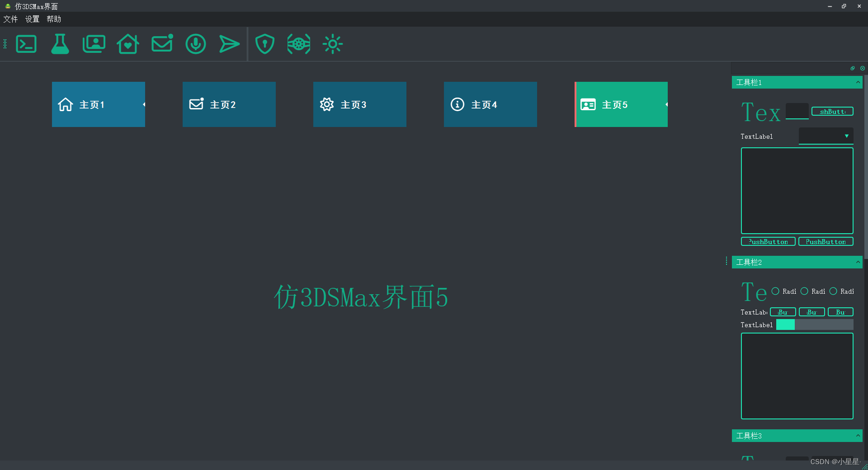Click the TextLabel text in 工具栏1
Image resolution: width=868 pixels, height=470 pixels.
[x=757, y=136]
